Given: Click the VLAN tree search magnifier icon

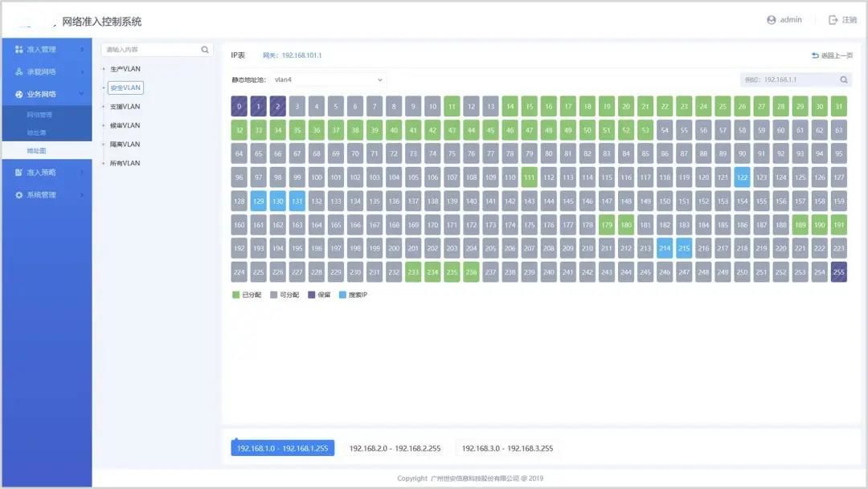Looking at the screenshot, I should click(x=205, y=50).
